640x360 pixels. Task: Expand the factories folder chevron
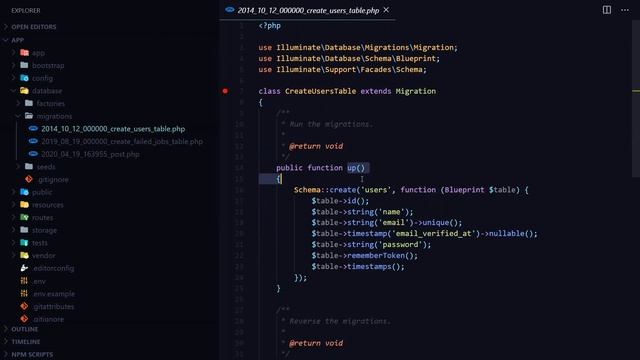coord(18,103)
